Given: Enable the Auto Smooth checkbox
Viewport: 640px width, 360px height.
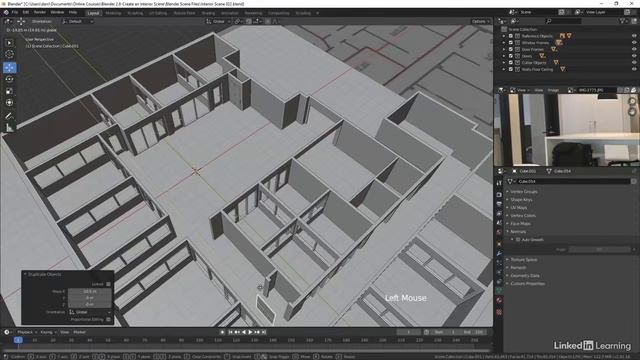Looking at the screenshot, I should pos(518,240).
